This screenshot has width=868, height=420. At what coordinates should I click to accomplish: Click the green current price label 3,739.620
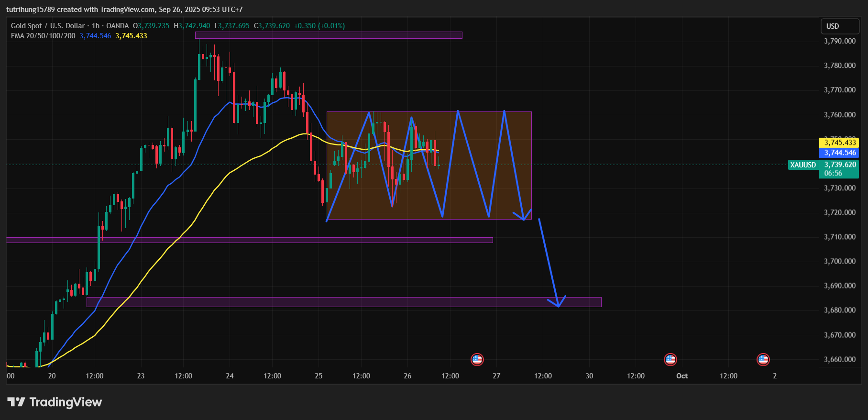(x=840, y=165)
